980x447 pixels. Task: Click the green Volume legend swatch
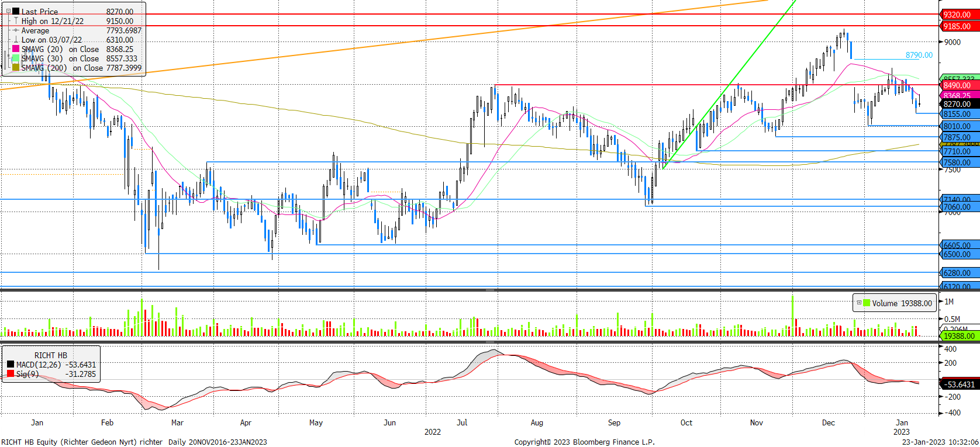867,303
